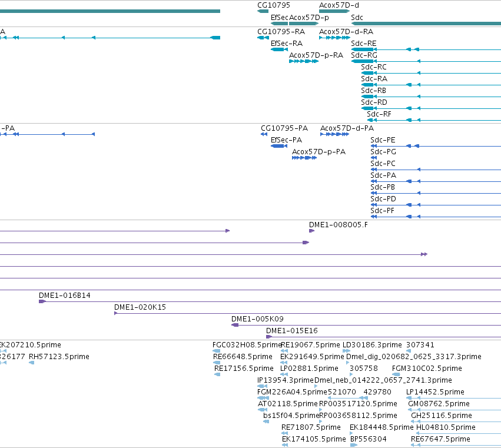Click the RP003517120.5prime EST label
Image resolution: width=501 pixels, height=448 pixels.
[x=358, y=404]
